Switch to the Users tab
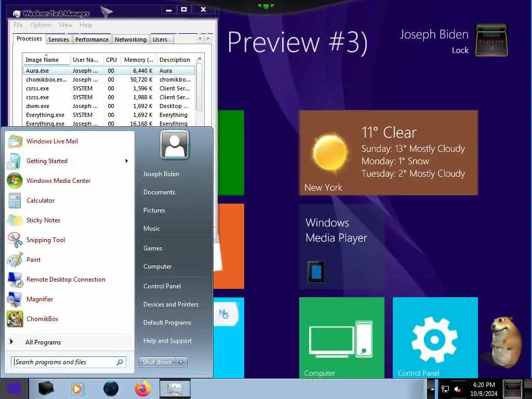The width and height of the screenshot is (532, 399). (160, 39)
